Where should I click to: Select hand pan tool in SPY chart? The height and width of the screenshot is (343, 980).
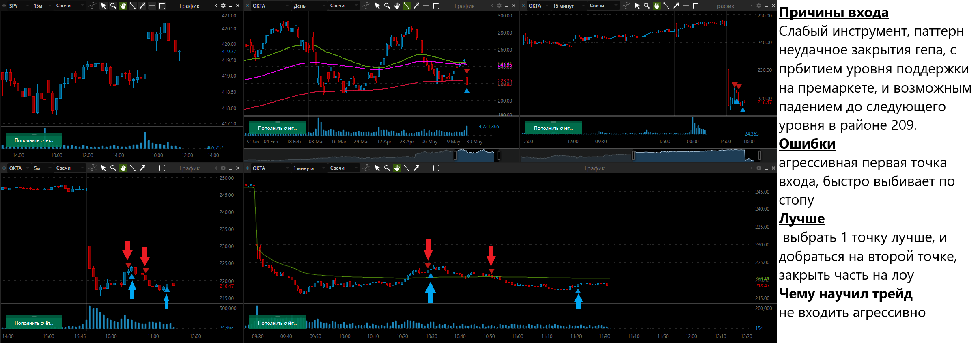(123, 6)
